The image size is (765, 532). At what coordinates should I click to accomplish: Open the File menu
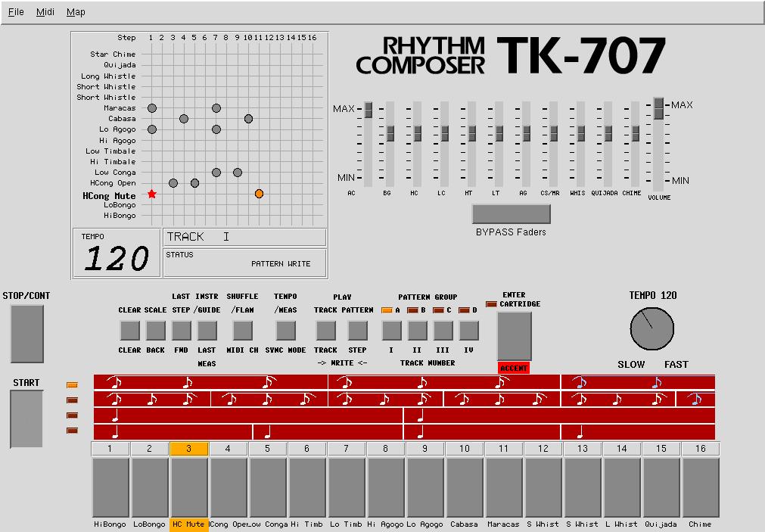(x=16, y=12)
